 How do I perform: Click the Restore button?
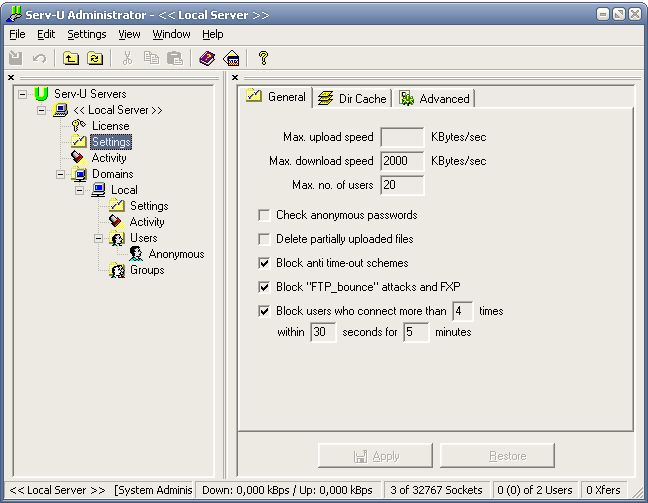[x=497, y=456]
